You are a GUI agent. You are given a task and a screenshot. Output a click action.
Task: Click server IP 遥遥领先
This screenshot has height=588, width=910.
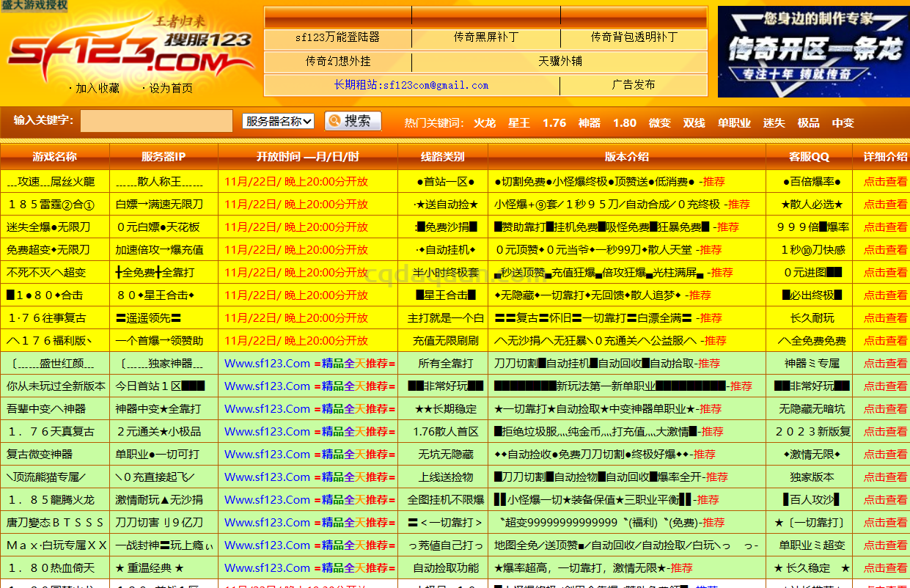pyautogui.click(x=149, y=318)
